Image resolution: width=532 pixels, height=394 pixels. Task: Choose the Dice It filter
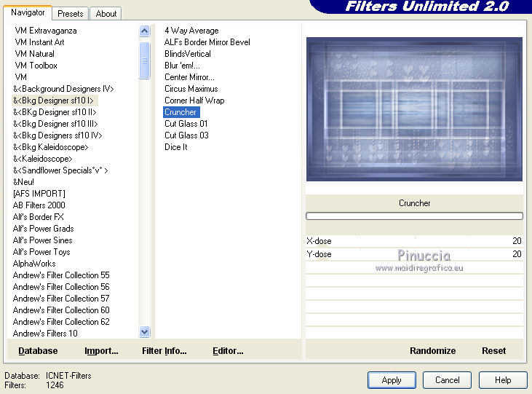pyautogui.click(x=175, y=147)
